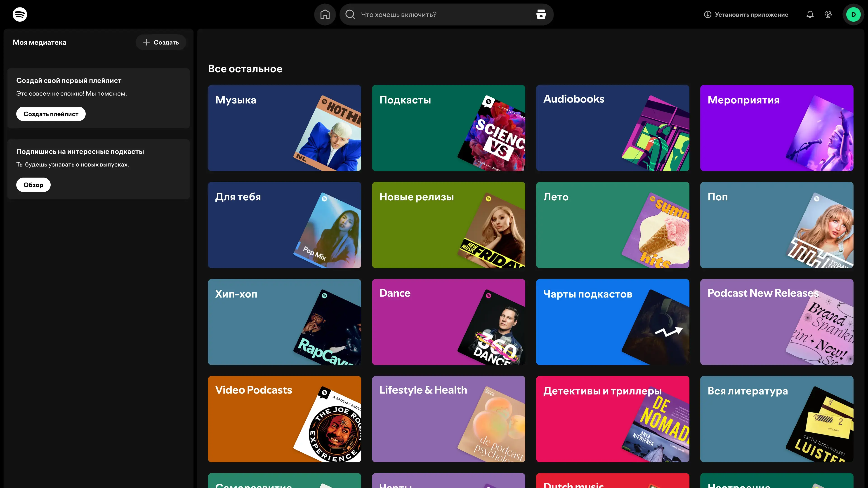
Task: Click the Моя медиатека header
Action: (x=39, y=42)
